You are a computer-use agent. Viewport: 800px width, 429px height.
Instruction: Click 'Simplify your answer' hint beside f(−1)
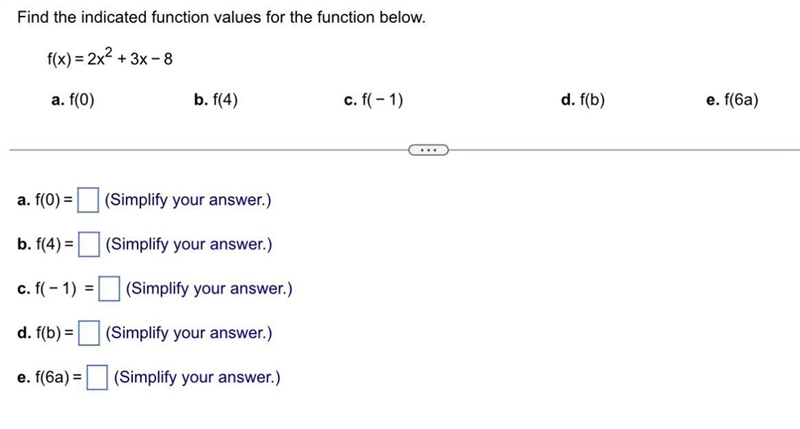pos(209,289)
